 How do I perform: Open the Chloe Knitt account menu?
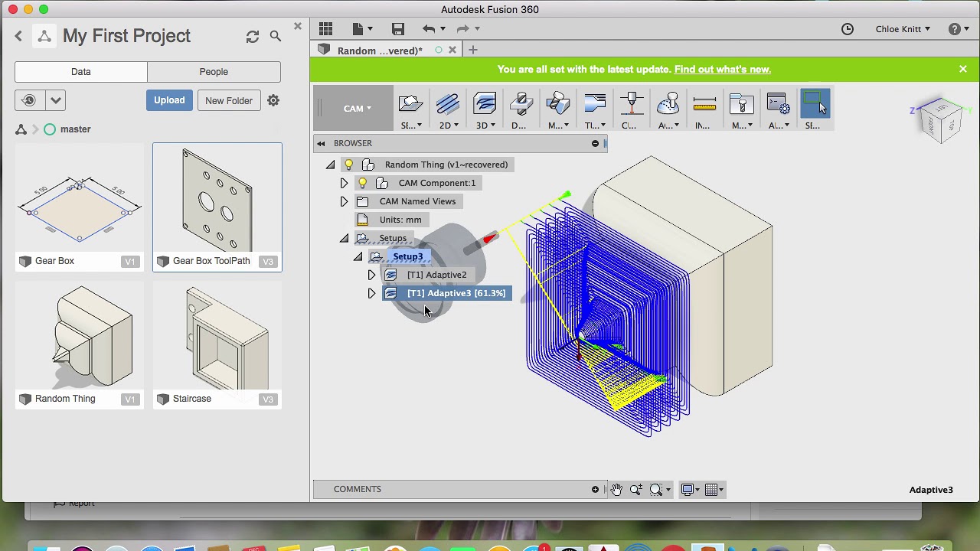903,29
